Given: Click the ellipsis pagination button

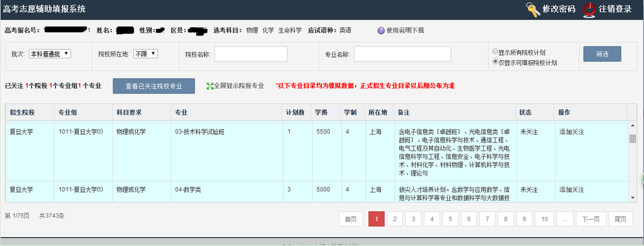Looking at the screenshot, I should tap(565, 219).
